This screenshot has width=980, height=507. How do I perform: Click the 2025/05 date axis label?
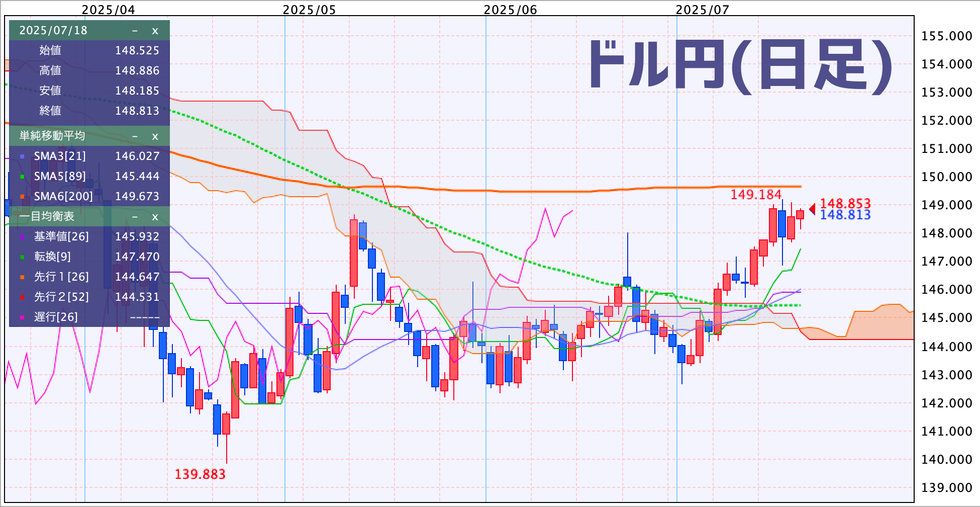click(310, 9)
